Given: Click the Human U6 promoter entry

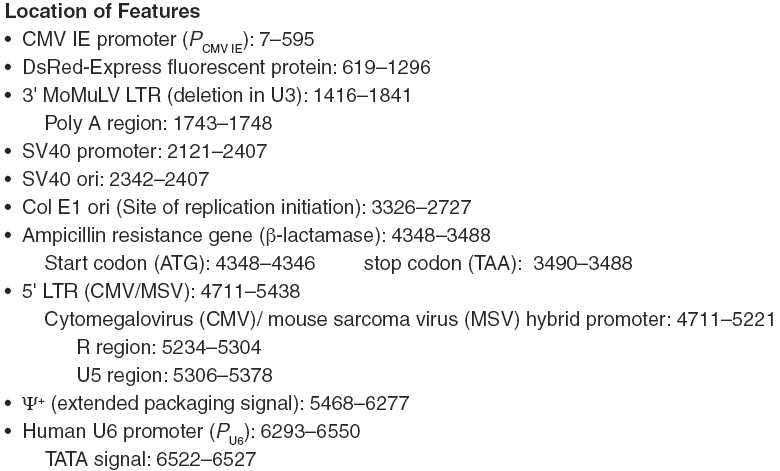Looking at the screenshot, I should (x=192, y=432).
